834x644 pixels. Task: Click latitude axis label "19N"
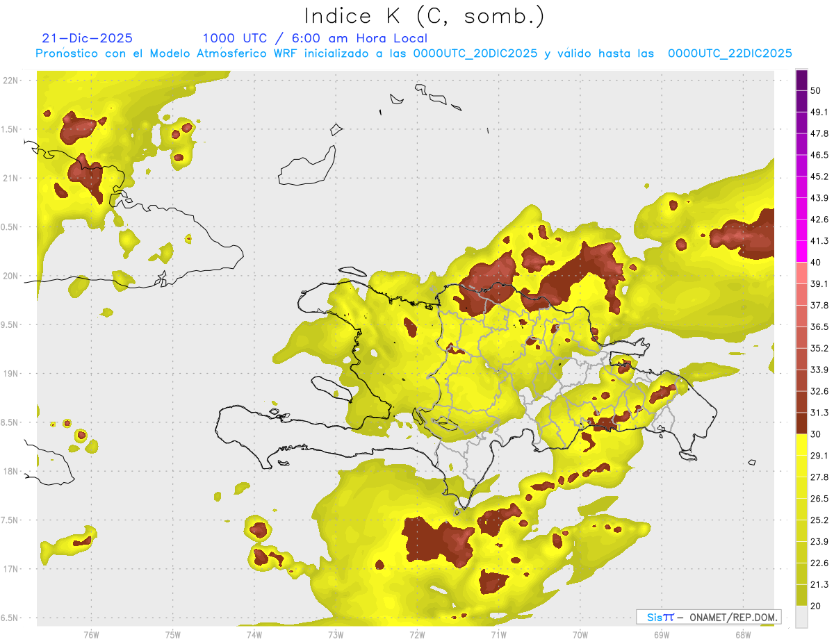click(11, 374)
